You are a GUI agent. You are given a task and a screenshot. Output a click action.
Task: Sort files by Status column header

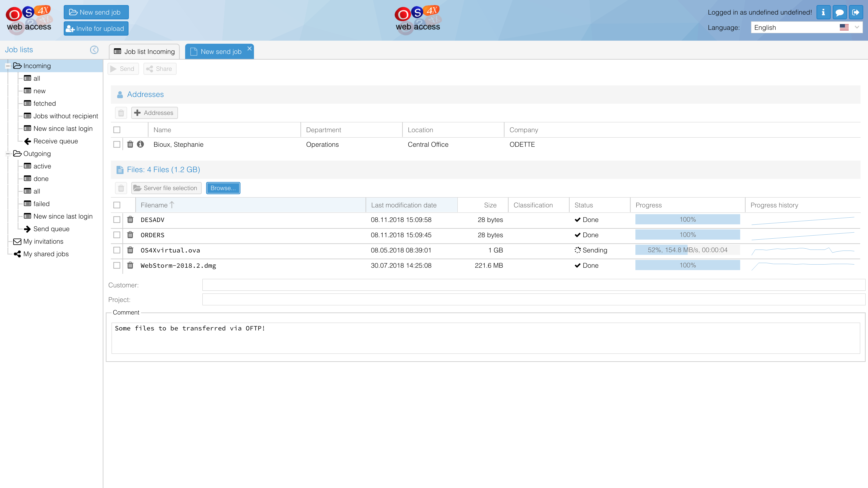[599, 205]
